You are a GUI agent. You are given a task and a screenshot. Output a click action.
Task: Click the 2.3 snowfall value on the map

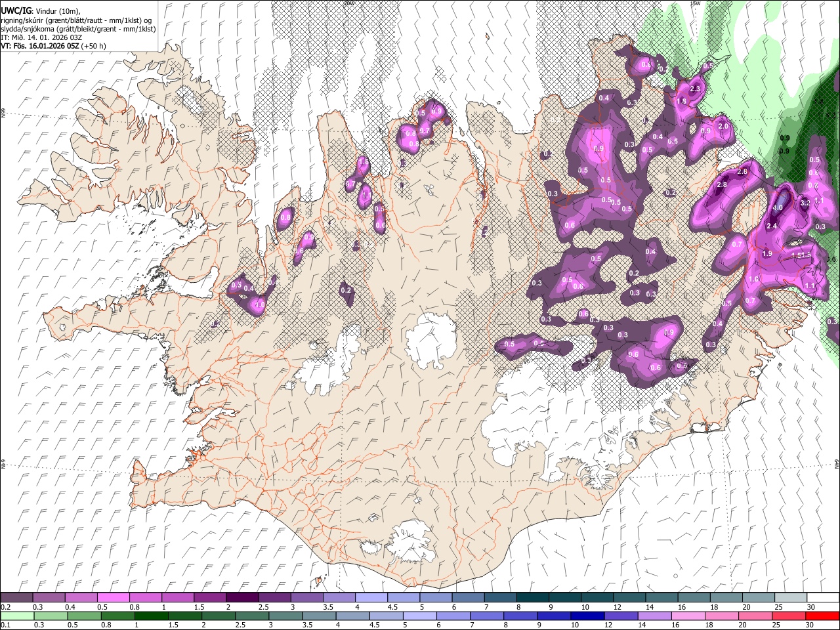click(696, 89)
